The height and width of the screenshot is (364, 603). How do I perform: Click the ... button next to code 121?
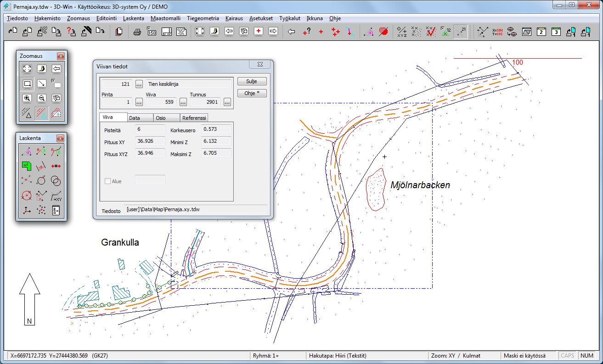point(139,84)
